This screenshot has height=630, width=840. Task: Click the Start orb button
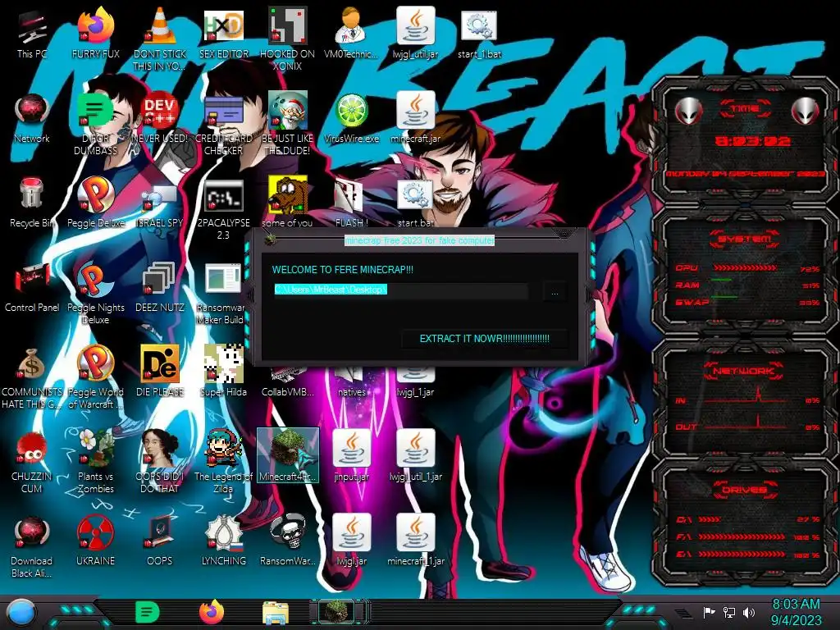click(x=21, y=613)
